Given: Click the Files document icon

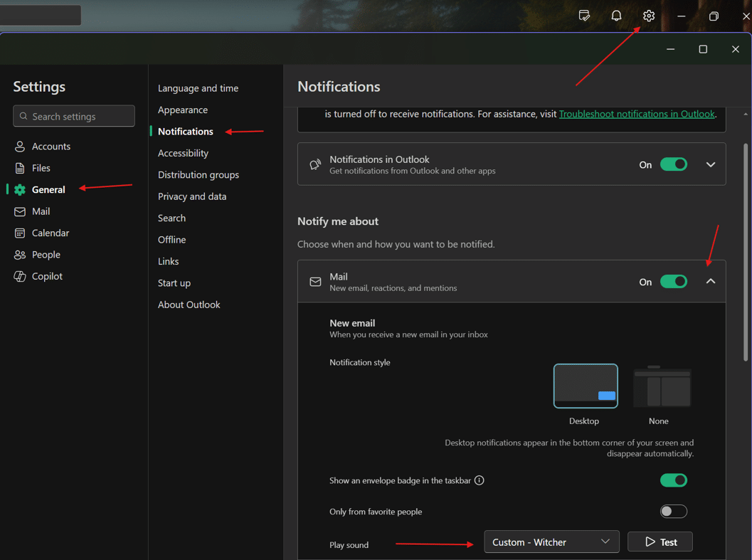Looking at the screenshot, I should tap(20, 168).
